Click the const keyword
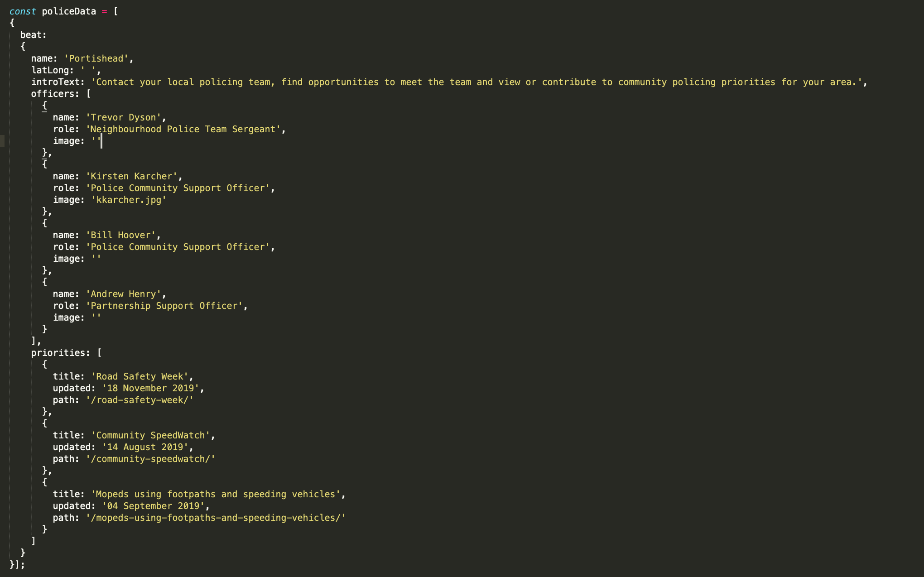Image resolution: width=924 pixels, height=577 pixels. pos(22,11)
